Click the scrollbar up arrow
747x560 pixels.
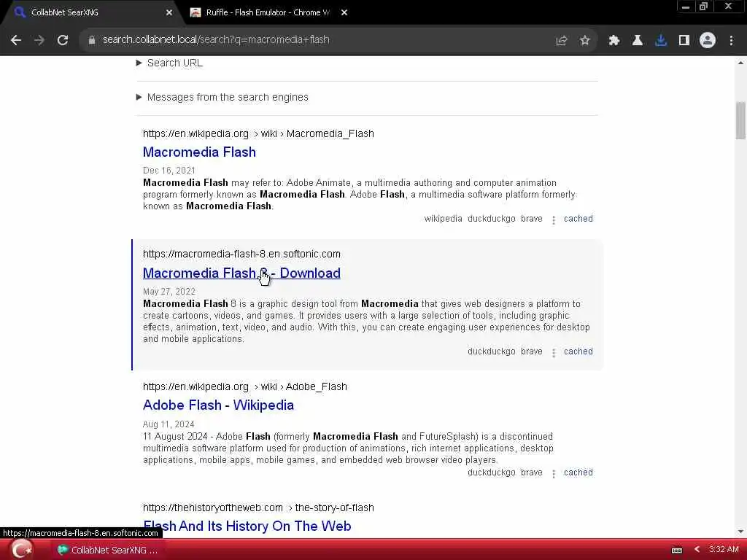(741, 63)
